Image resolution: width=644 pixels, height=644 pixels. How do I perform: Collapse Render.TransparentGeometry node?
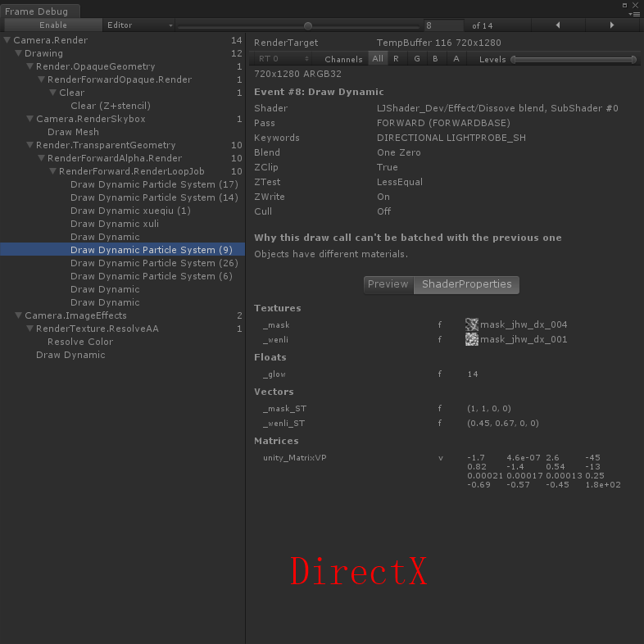[30, 145]
